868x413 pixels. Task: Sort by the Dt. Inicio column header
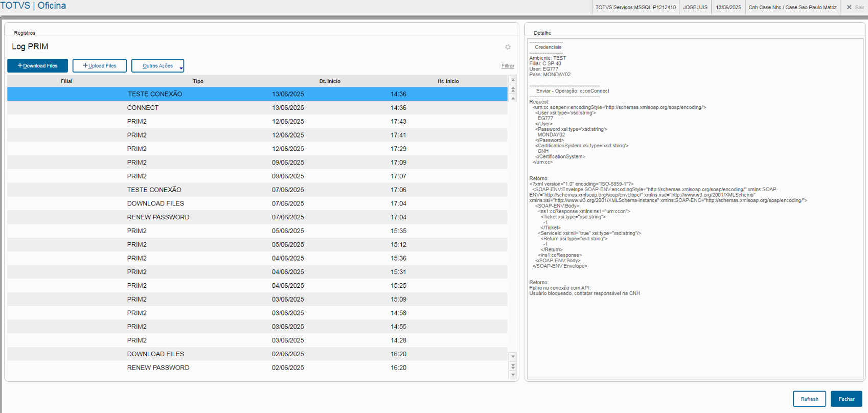click(330, 81)
